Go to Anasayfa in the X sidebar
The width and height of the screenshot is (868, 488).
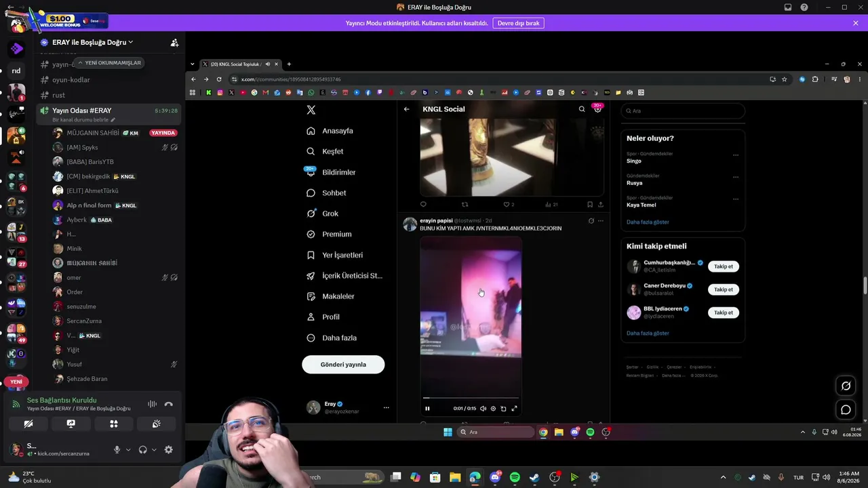[330, 131]
